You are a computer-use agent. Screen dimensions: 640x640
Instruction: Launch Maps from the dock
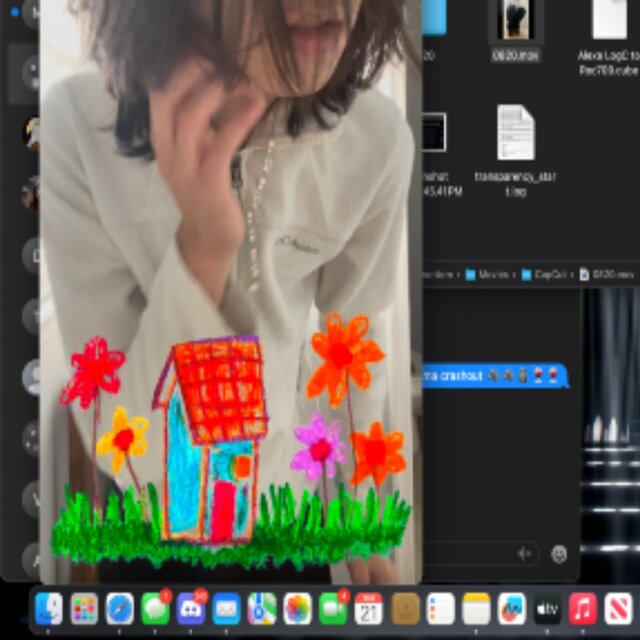point(262,608)
